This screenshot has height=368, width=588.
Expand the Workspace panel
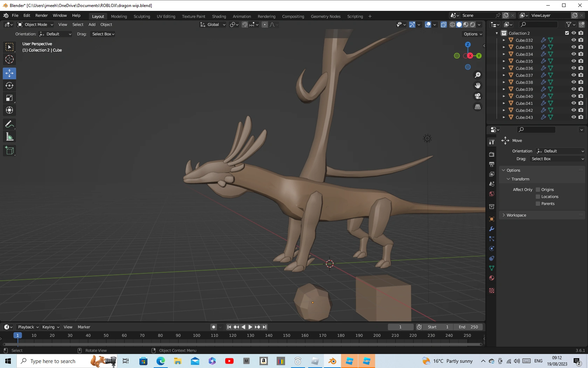[516, 215]
